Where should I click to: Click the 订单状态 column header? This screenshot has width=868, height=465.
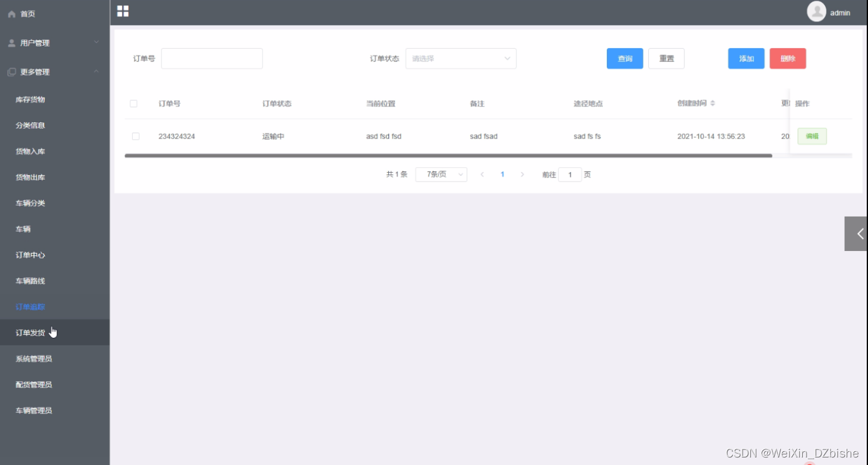point(277,104)
